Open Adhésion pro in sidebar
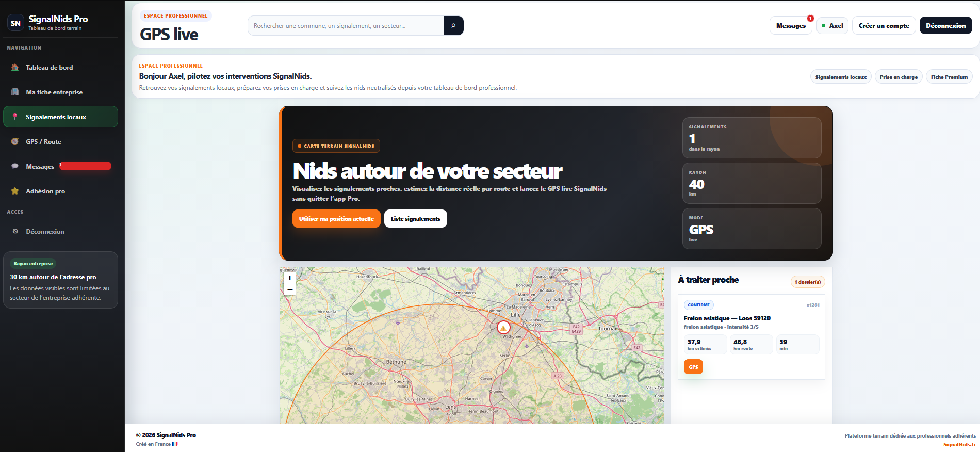980x452 pixels. click(60, 191)
